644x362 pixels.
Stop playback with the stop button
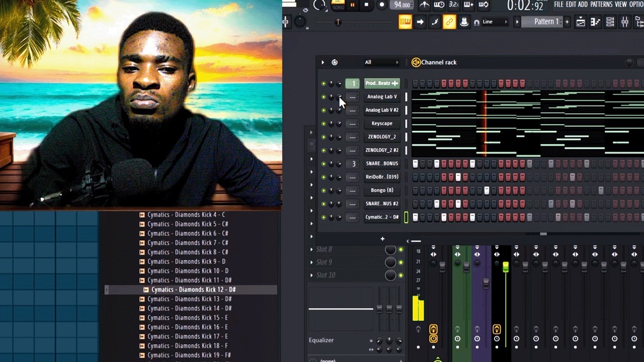(x=366, y=5)
